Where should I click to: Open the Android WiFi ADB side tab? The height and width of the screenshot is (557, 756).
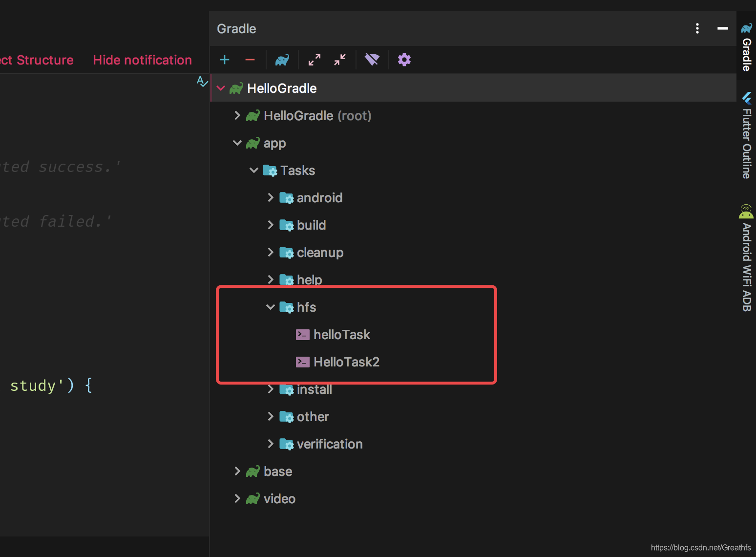click(x=746, y=258)
